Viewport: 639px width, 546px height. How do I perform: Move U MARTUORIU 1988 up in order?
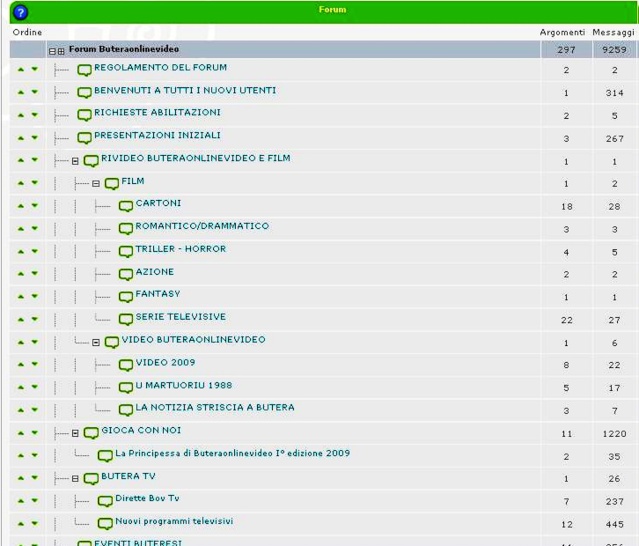pyautogui.click(x=21, y=387)
